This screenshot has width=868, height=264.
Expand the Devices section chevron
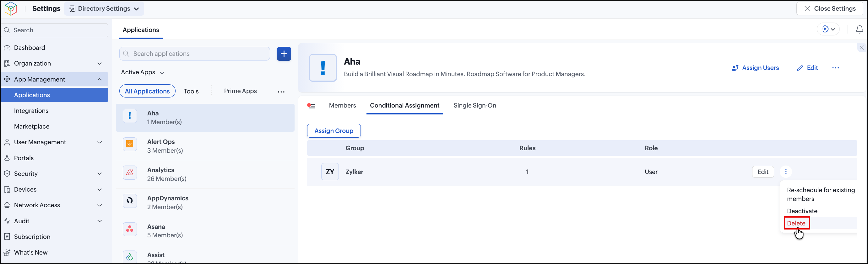coord(100,190)
